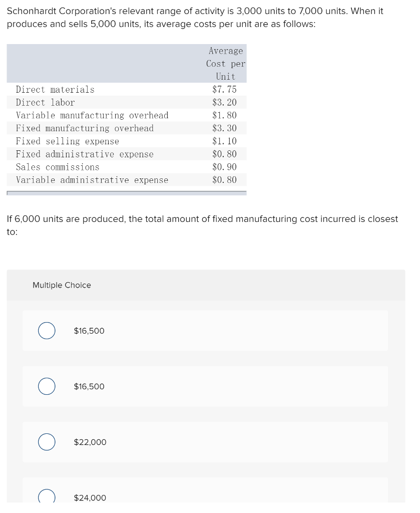
Task: Click the $7.75 direct materials cost value
Action: [224, 90]
